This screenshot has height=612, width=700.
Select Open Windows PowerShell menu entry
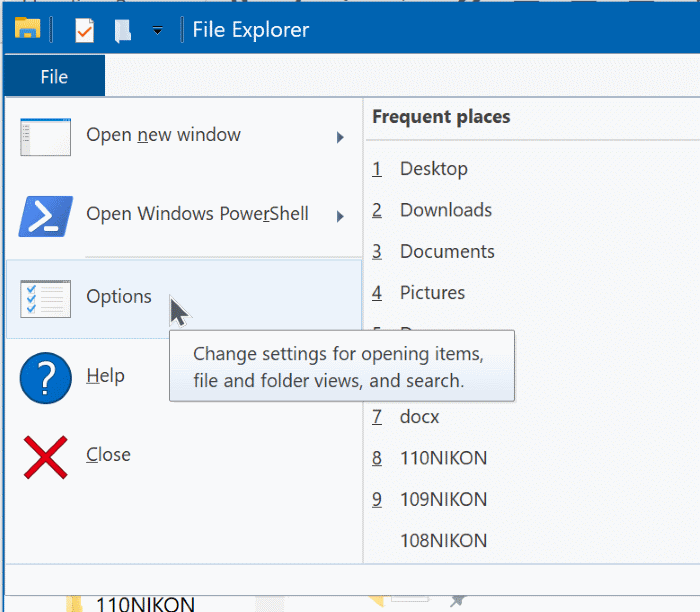click(184, 215)
